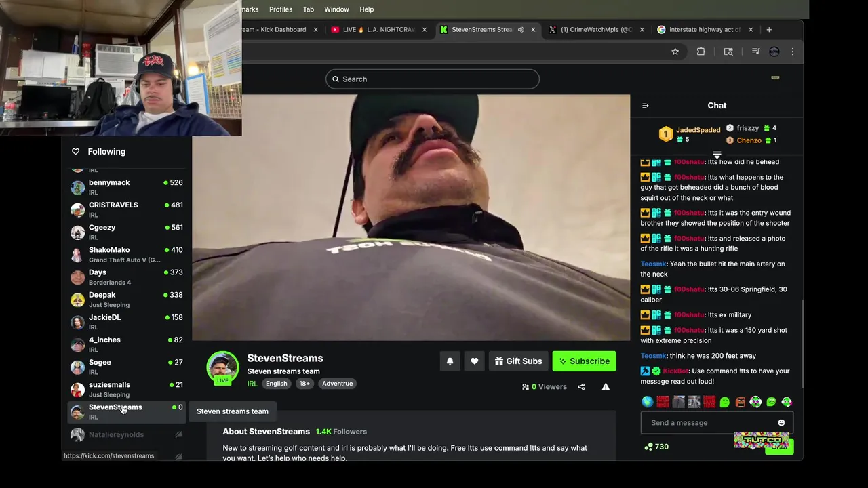Open the Help menu
The width and height of the screenshot is (868, 488).
tap(366, 9)
